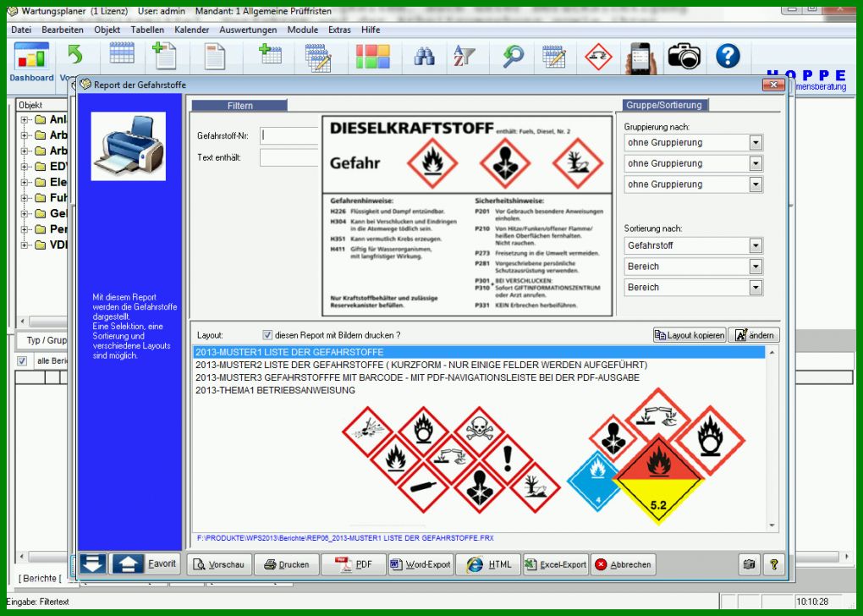Open the calendar grid toolbar icon
The height and width of the screenshot is (616, 863).
coord(122,55)
